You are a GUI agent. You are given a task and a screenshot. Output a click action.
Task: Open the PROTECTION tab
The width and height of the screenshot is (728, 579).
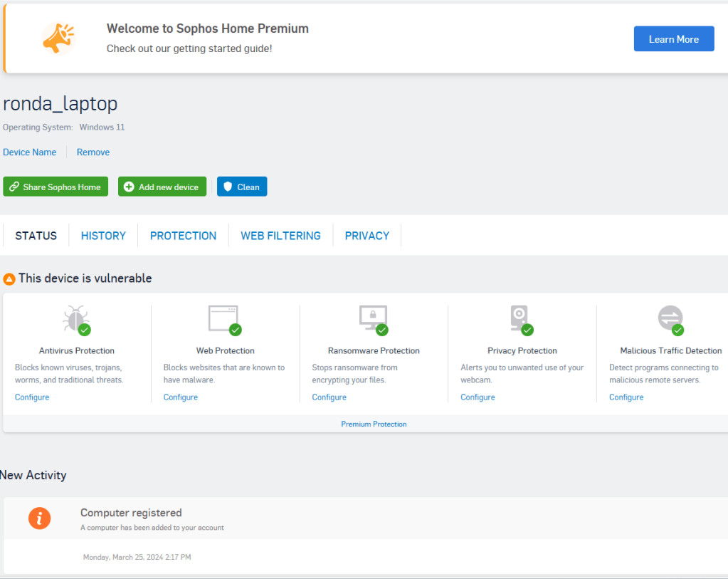(183, 236)
